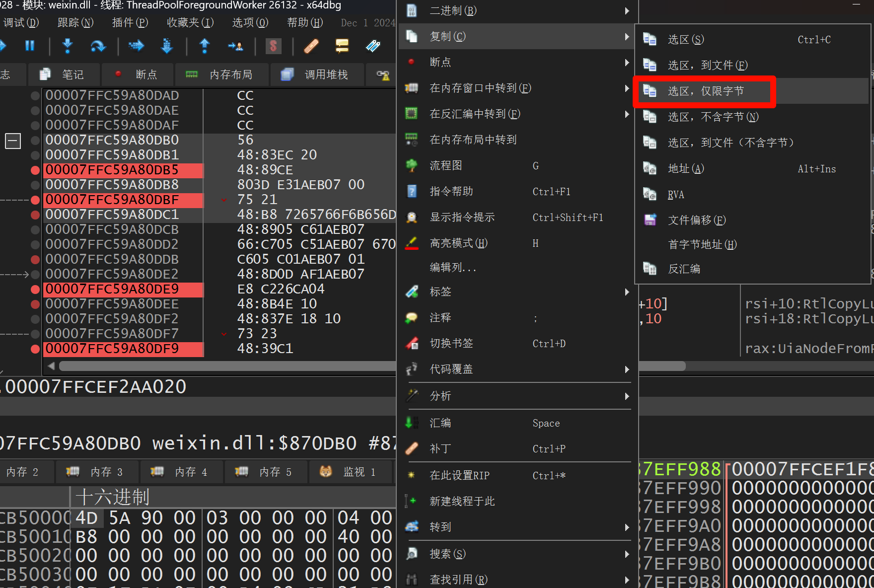Viewport: 874px width, 588px height.
Task: Select 汇编 assemble entry
Action: point(518,423)
